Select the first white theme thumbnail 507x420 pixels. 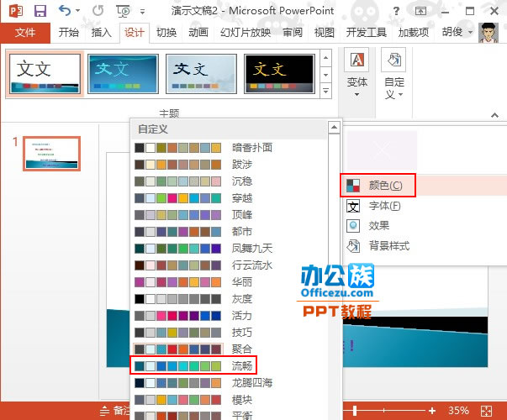tap(45, 74)
